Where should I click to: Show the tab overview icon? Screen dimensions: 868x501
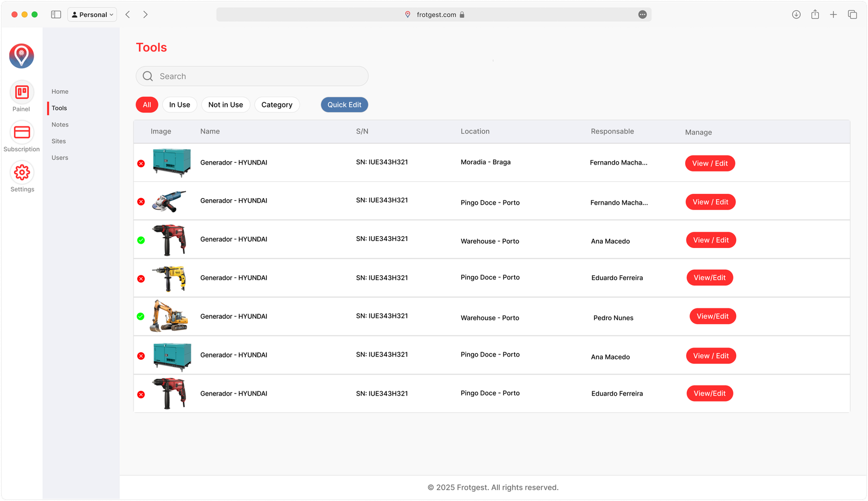coord(852,15)
